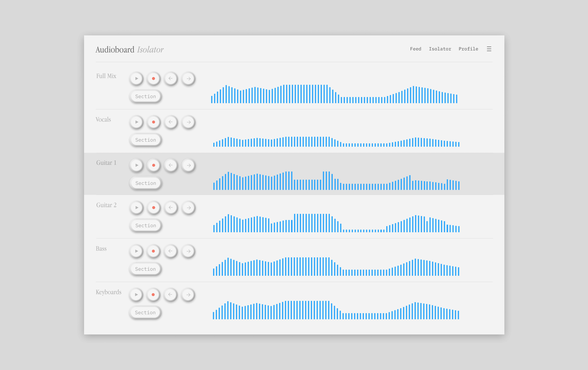588x370 pixels.
Task: Select the Full Mix label
Action: [x=106, y=76]
